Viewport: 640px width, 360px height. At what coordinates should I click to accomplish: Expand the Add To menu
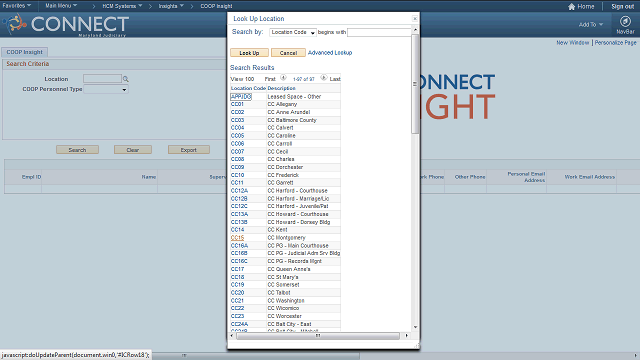tap(591, 24)
